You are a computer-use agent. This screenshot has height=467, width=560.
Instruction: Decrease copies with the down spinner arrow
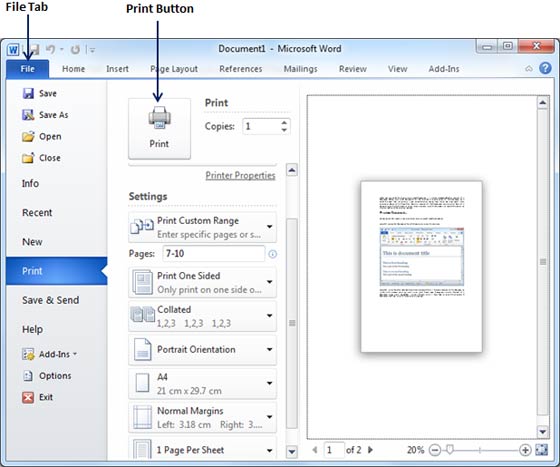[284, 130]
